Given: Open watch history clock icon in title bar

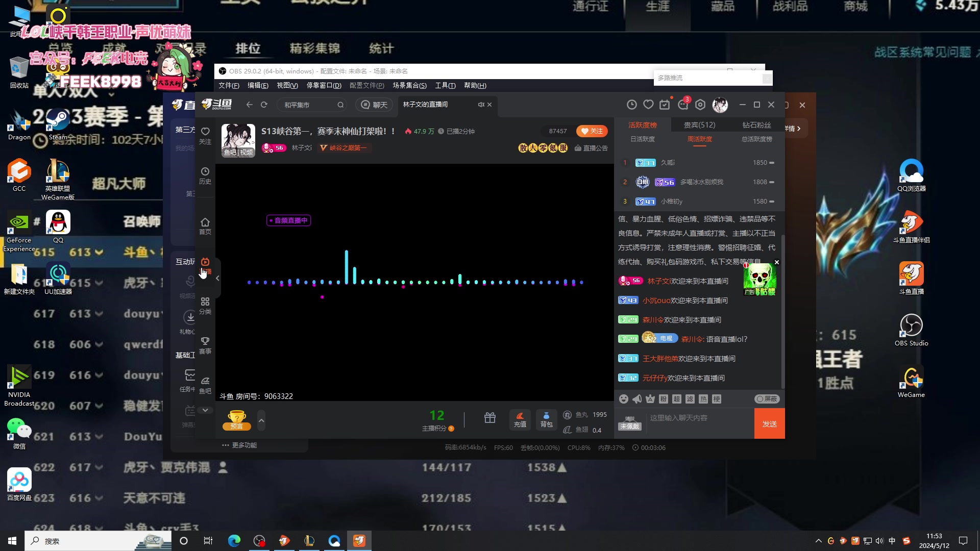Looking at the screenshot, I should [x=631, y=105].
